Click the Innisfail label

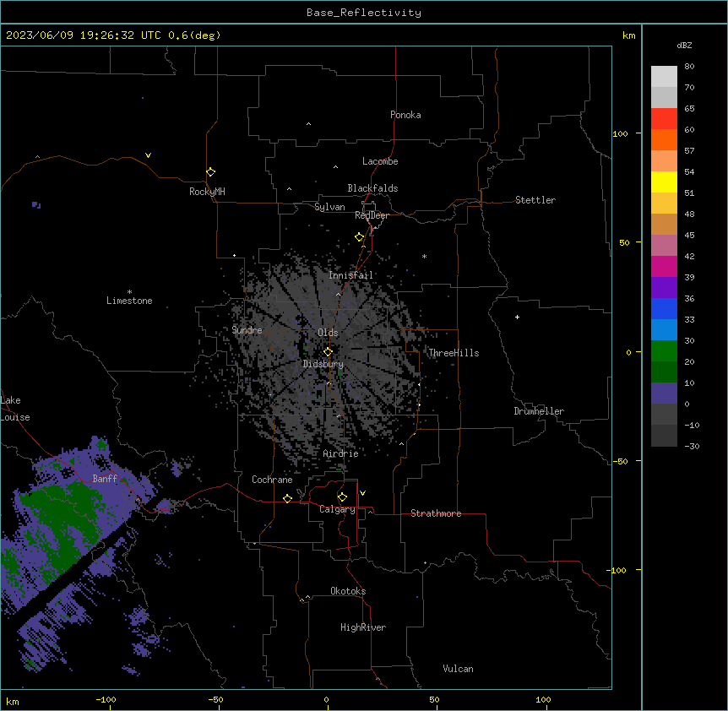point(350,275)
